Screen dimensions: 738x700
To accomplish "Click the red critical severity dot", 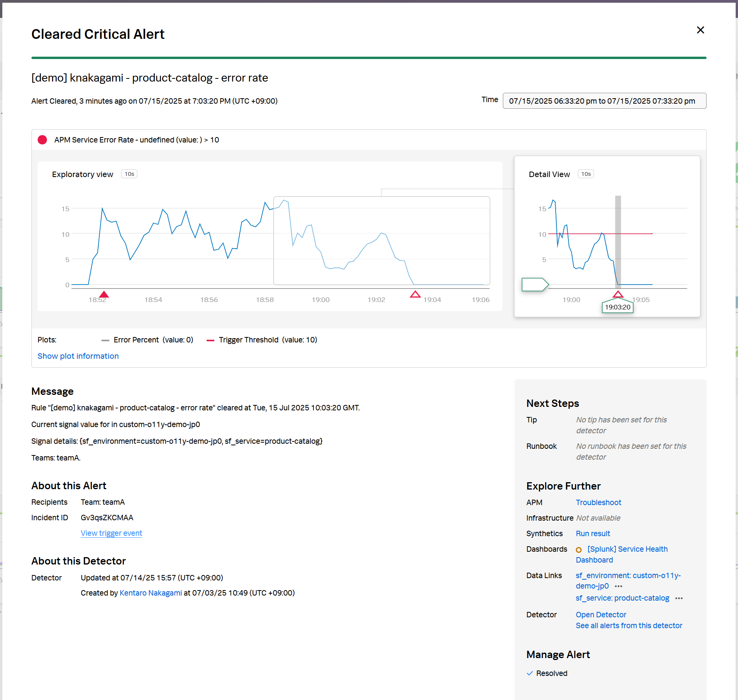I will click(x=42, y=140).
